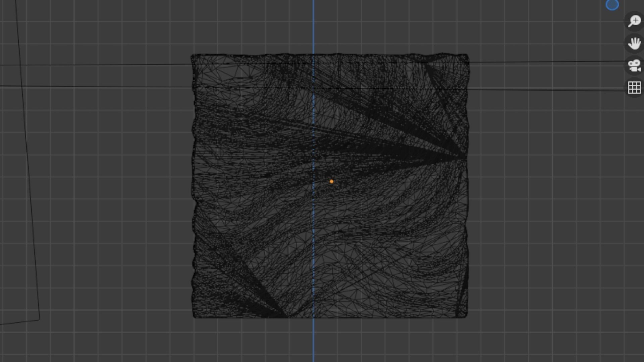Click the orange object origin dot
The width and height of the screenshot is (644, 362).
[331, 181]
